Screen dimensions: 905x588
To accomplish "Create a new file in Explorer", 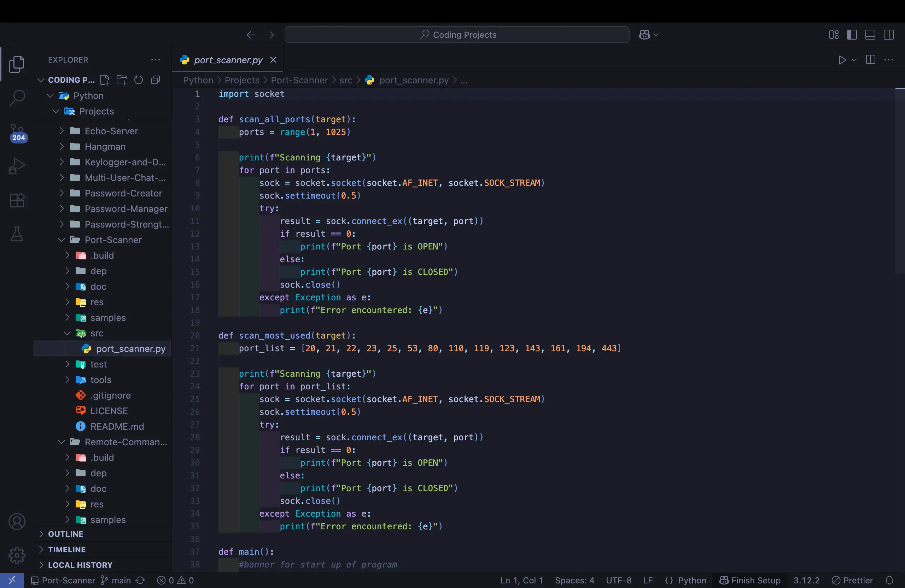I will 105,80.
